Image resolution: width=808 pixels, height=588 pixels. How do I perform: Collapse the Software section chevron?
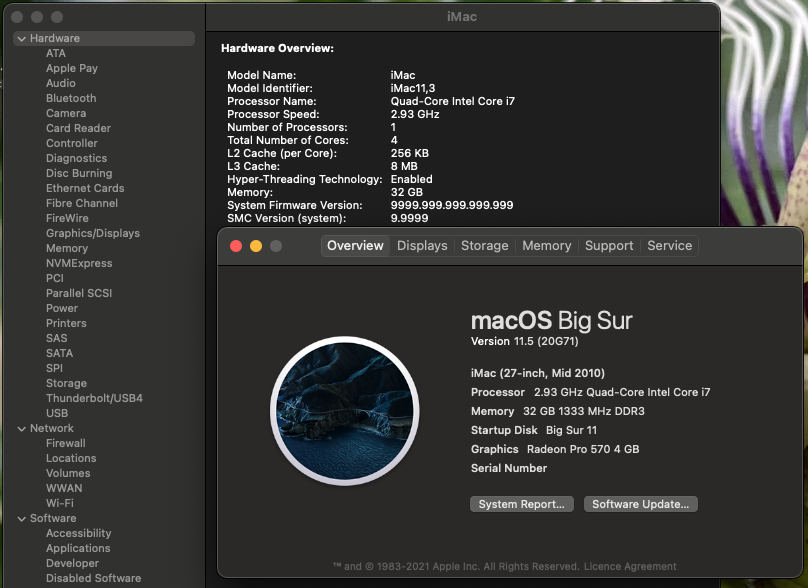(21, 519)
